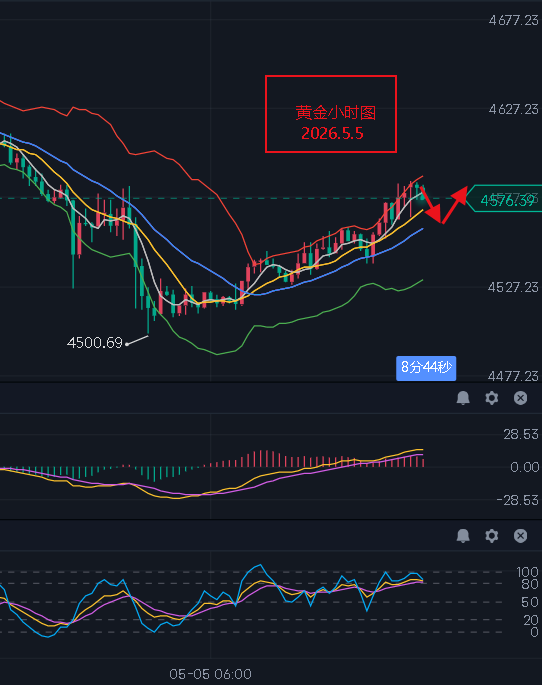The height and width of the screenshot is (685, 542).
Task: Close the MACD indicator panel
Action: [520, 398]
